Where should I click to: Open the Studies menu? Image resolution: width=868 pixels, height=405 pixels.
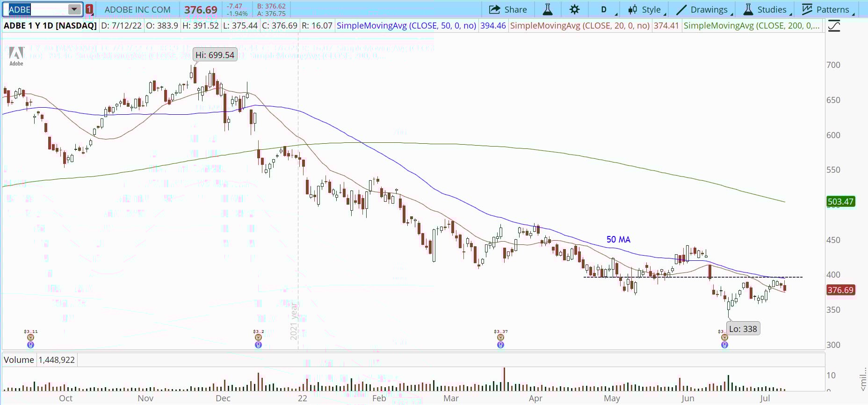coord(767,9)
